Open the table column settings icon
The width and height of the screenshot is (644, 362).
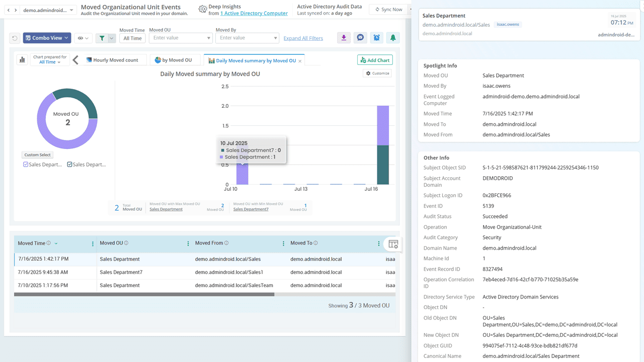coord(393,244)
